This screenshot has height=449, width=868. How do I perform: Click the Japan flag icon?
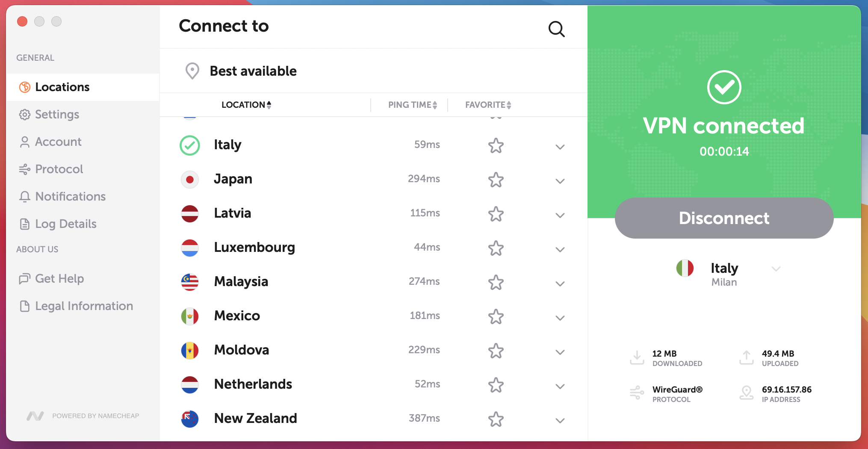click(x=190, y=180)
